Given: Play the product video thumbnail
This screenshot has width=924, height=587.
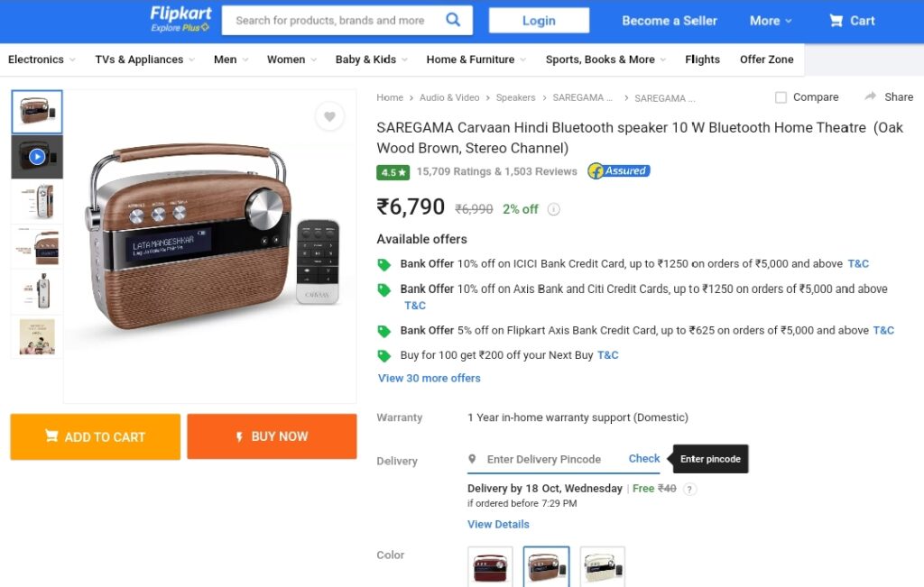Looking at the screenshot, I should (x=36, y=157).
